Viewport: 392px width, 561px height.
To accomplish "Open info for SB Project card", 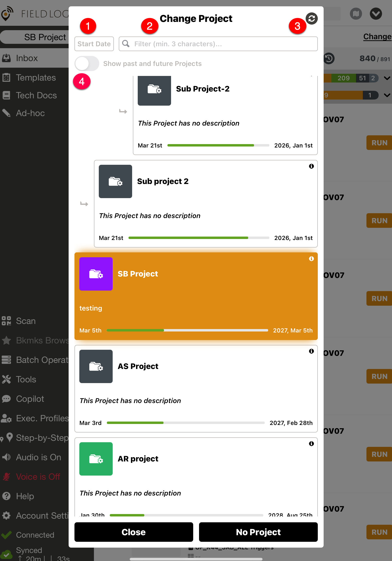I will [311, 259].
